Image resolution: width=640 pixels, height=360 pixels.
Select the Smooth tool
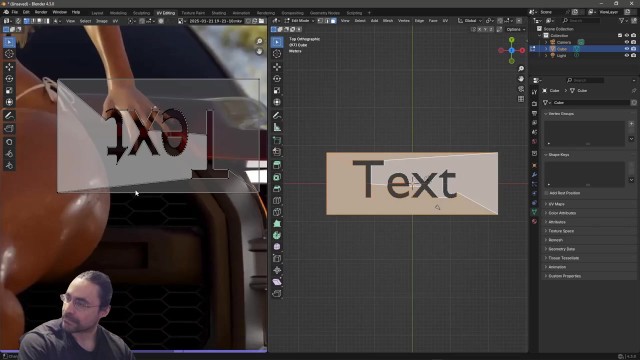(x=277, y=247)
